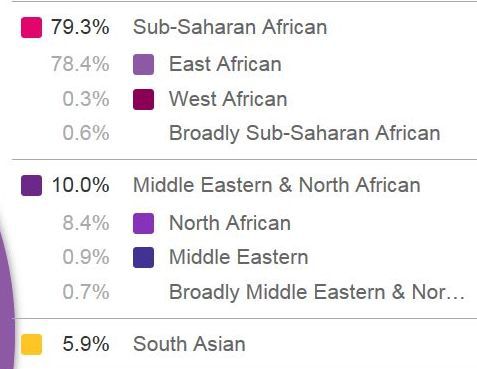Click the 79.3% percentage value
Screen dimensions: 477x369
coord(80,27)
